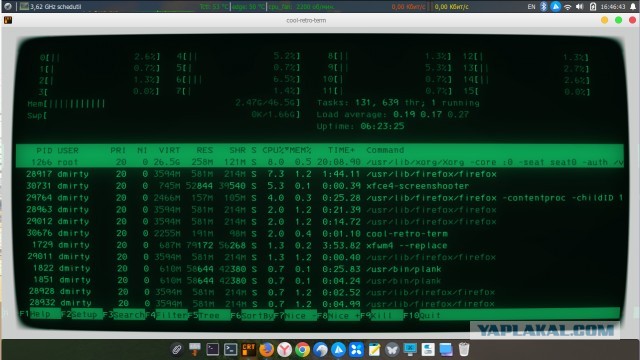This screenshot has height=360, width=640.
Task: Open the white document-printer dock icon
Action: pyautogui.click(x=428, y=350)
